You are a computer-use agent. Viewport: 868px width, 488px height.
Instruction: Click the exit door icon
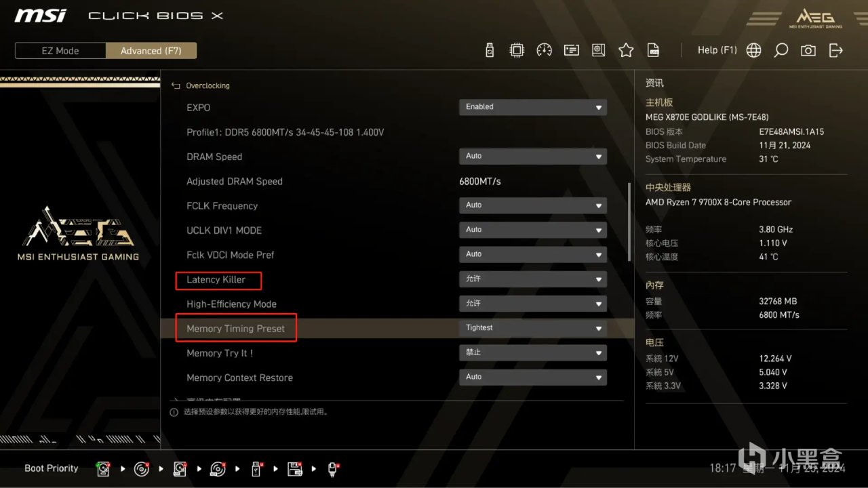pyautogui.click(x=835, y=50)
